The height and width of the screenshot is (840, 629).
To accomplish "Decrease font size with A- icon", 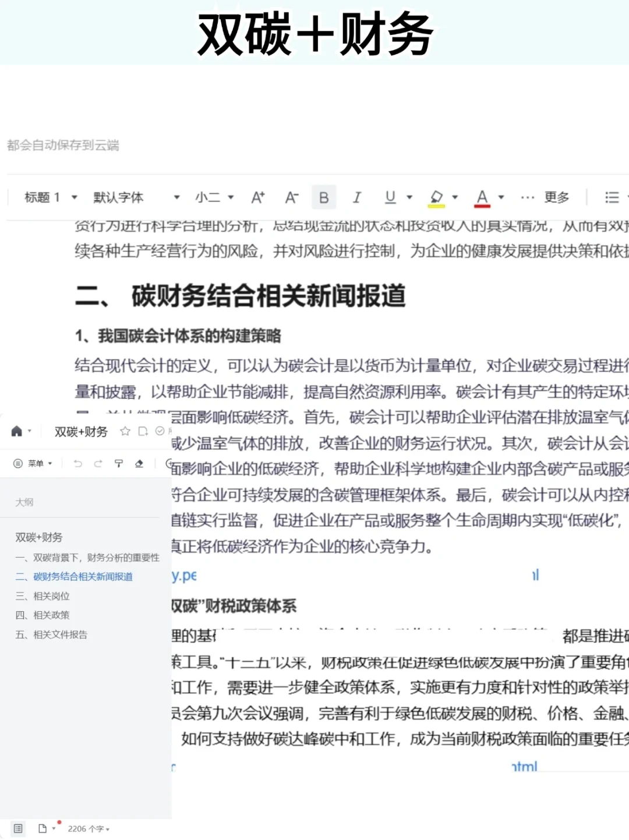I will (292, 197).
